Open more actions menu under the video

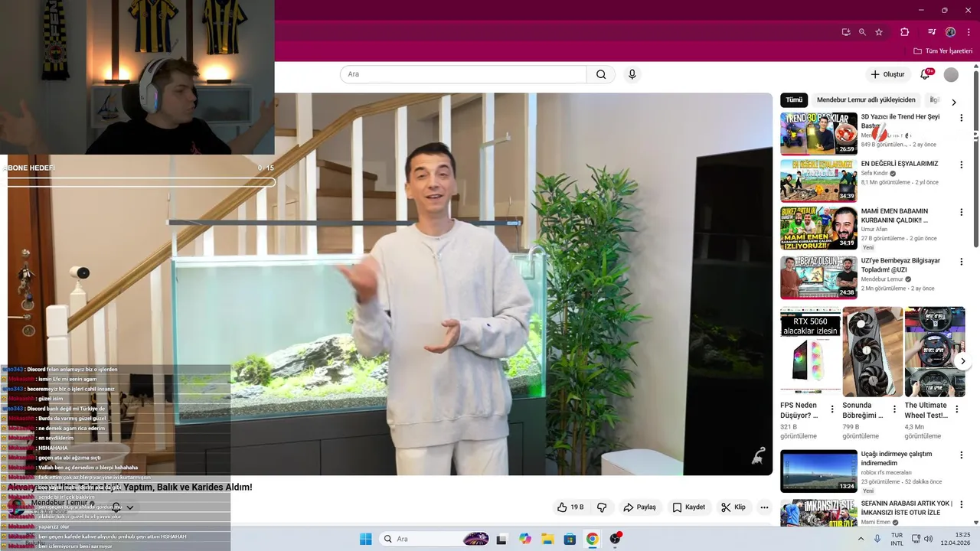click(764, 507)
